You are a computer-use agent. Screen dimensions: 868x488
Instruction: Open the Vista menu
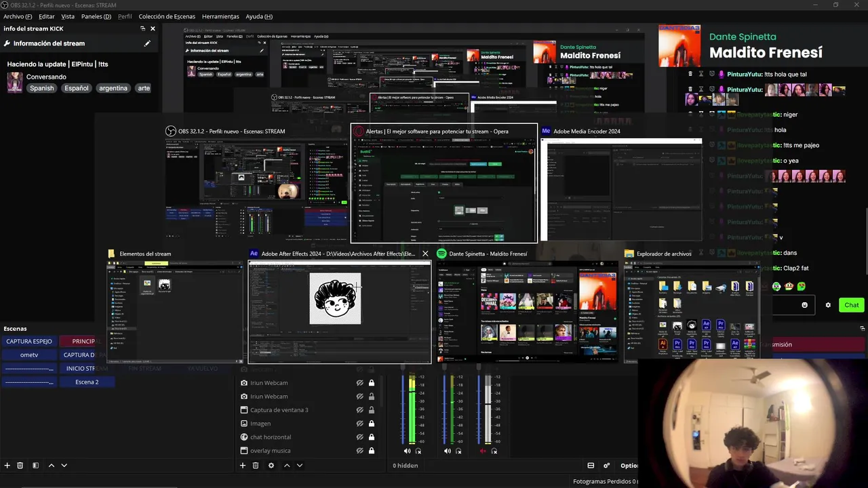click(68, 16)
